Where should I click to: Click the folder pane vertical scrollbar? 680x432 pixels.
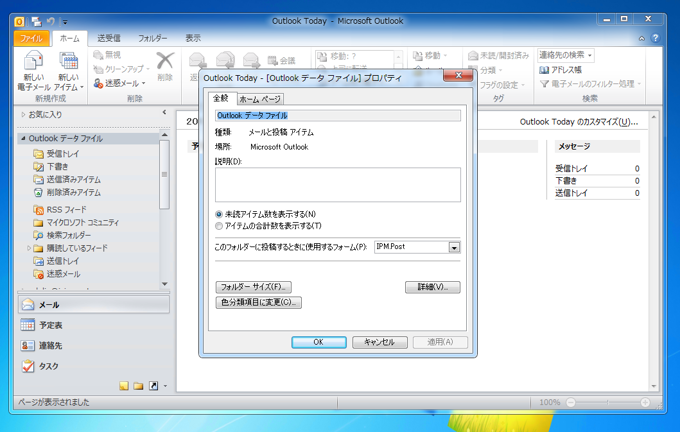tap(164, 174)
